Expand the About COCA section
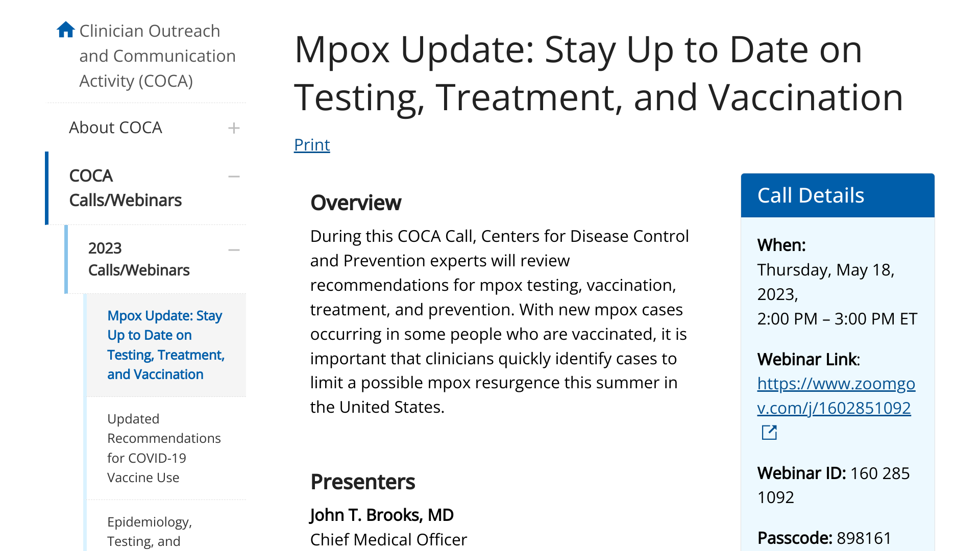The height and width of the screenshot is (551, 980). point(234,128)
